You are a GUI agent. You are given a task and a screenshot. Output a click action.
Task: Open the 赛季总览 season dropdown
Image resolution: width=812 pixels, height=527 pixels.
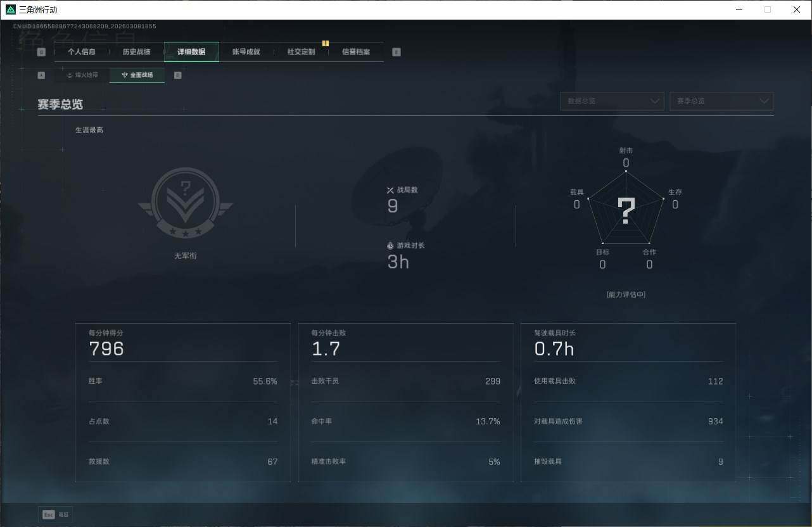click(x=721, y=101)
